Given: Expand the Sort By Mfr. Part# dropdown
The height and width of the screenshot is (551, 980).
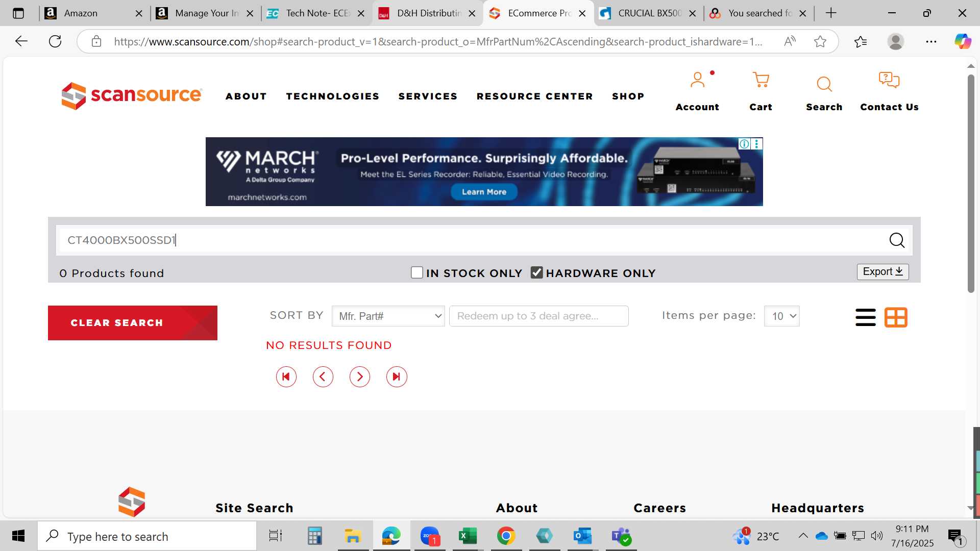Looking at the screenshot, I should pyautogui.click(x=388, y=316).
